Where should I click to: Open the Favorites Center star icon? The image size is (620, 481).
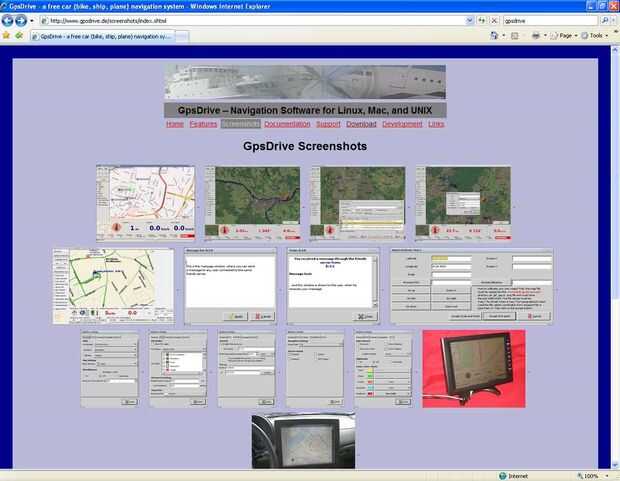pos(6,36)
